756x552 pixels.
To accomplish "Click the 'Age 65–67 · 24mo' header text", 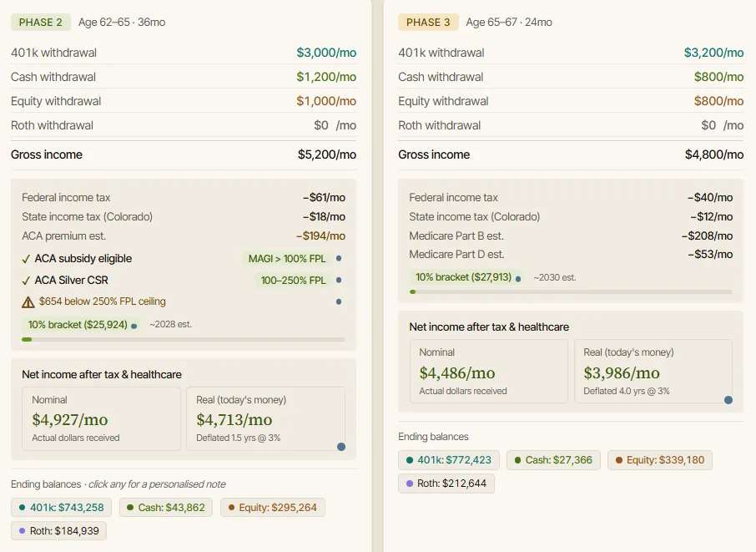I will click(509, 23).
